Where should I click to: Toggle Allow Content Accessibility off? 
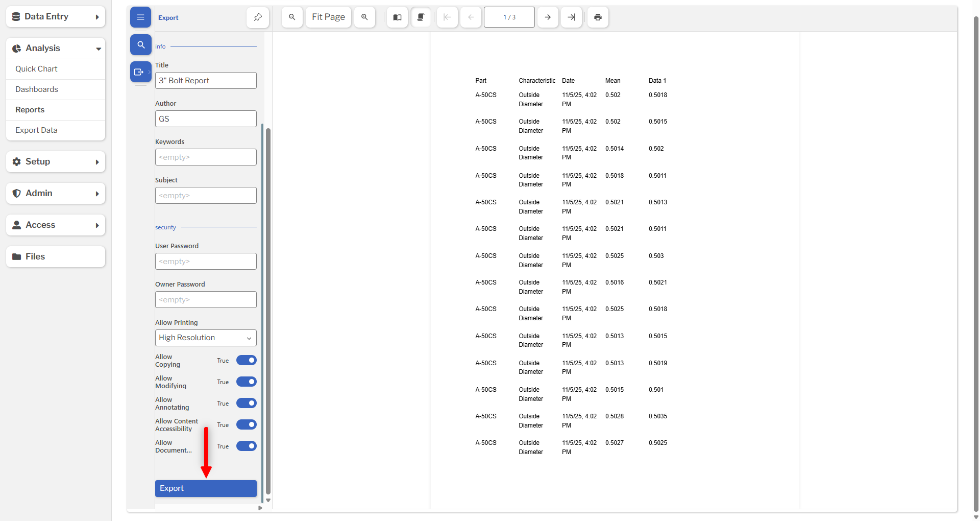click(247, 424)
